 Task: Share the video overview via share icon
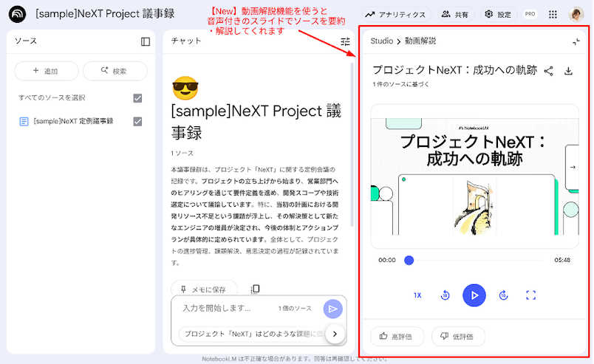point(548,71)
